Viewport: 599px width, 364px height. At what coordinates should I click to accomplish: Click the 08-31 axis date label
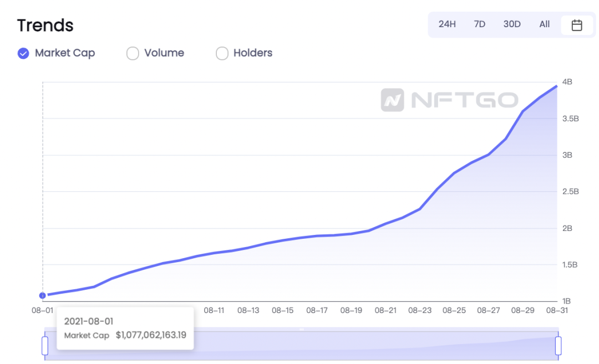click(557, 311)
